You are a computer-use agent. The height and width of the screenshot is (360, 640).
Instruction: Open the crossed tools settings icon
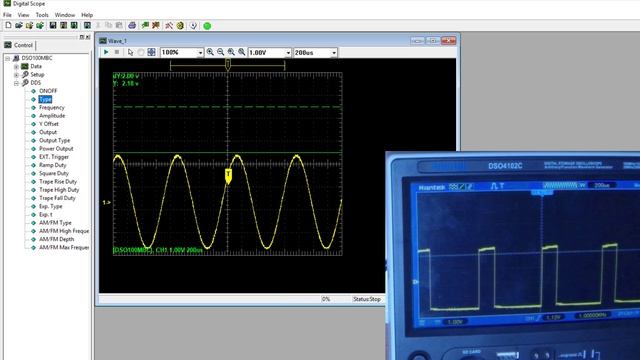click(x=169, y=25)
